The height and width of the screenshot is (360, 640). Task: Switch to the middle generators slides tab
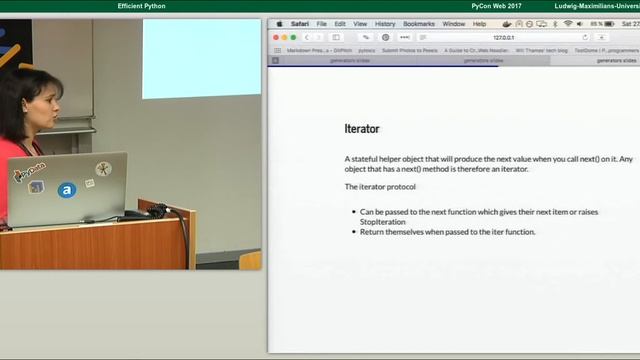(483, 60)
